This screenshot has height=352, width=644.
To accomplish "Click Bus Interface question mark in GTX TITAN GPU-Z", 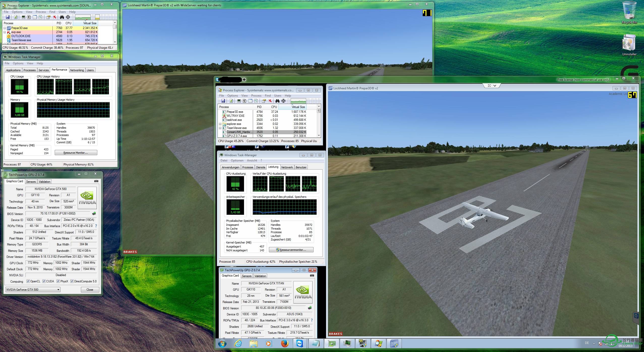I will (312, 320).
